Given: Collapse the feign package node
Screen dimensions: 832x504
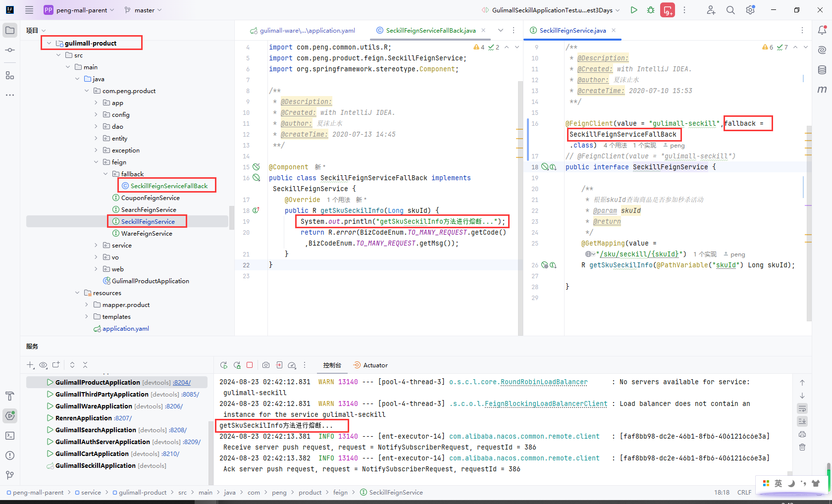Looking at the screenshot, I should (96, 162).
